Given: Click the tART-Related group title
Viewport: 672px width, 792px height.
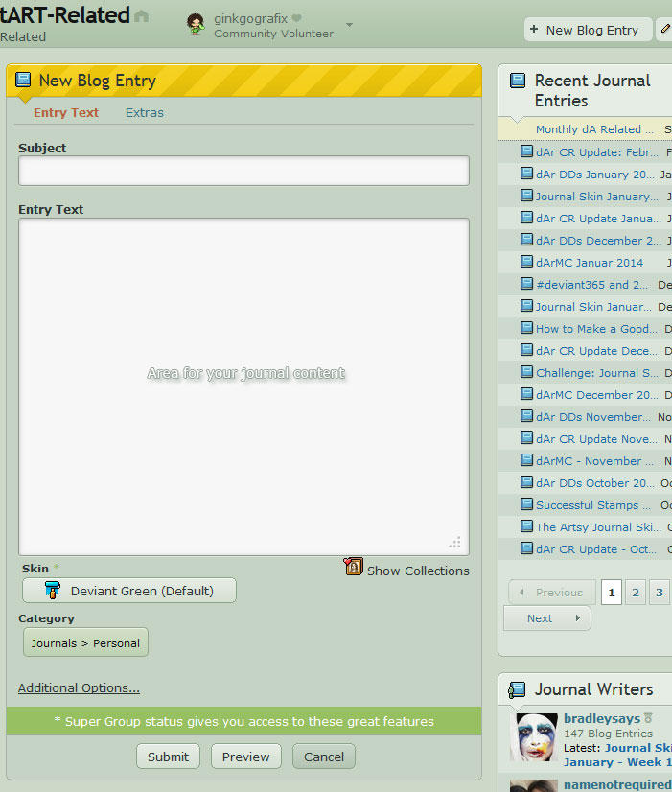Looking at the screenshot, I should [x=65, y=15].
